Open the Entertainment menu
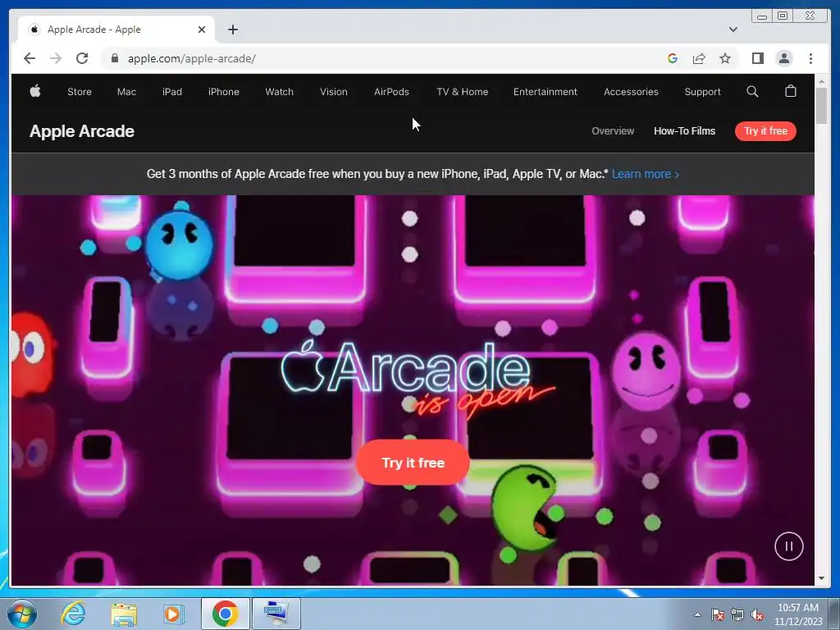This screenshot has height=630, width=840. point(546,92)
